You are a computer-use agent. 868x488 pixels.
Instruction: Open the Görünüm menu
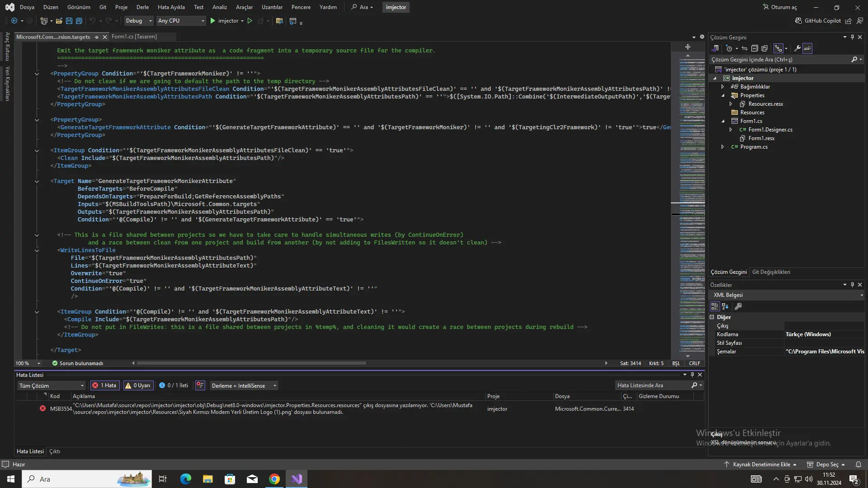click(79, 7)
